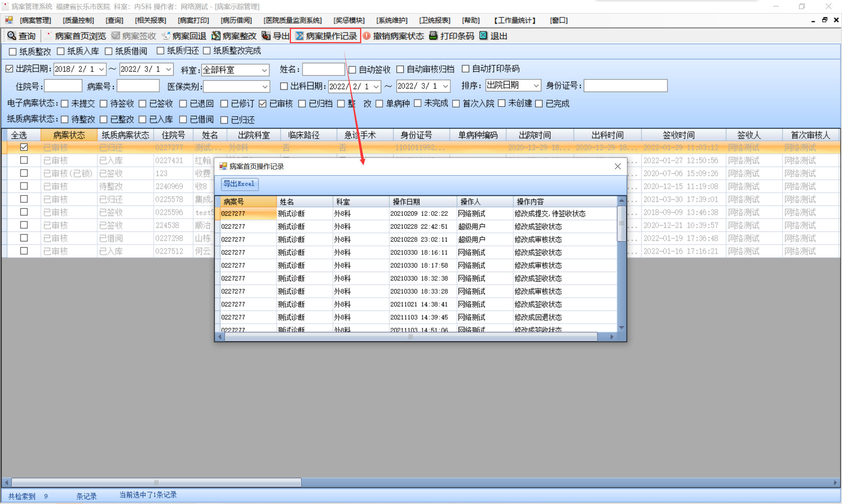
Task: Select the 病案整改 toolbar icon
Action: tap(216, 36)
